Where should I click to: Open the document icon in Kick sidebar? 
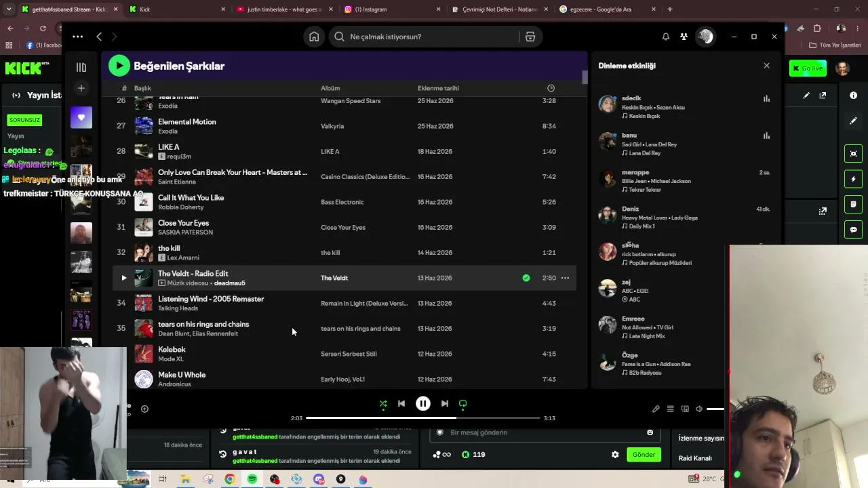click(x=854, y=204)
